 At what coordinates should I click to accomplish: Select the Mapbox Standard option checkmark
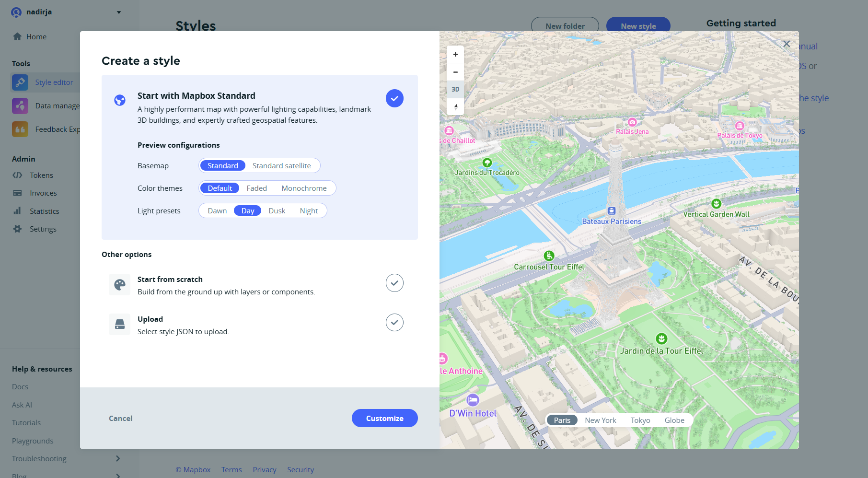(x=394, y=98)
